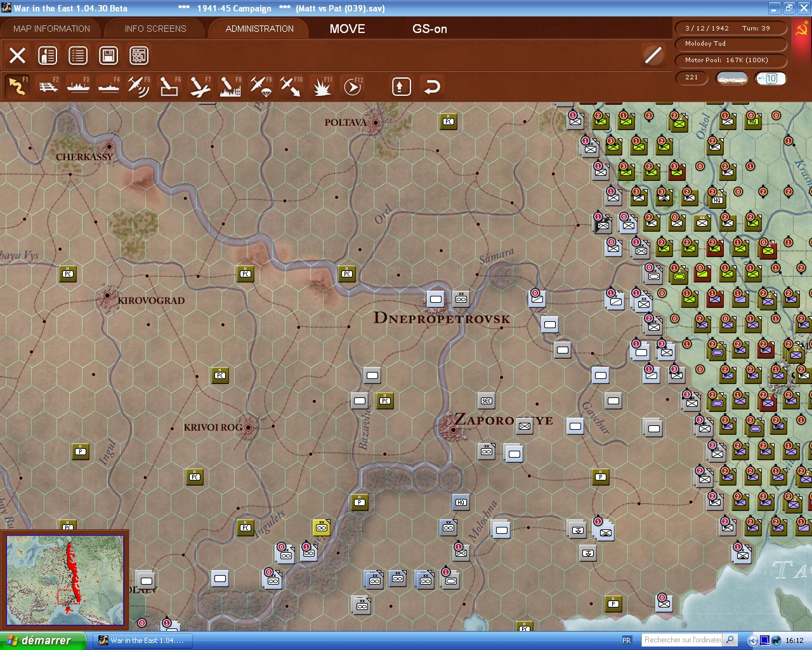Select the HQ counter by Molochna river
812x650 pixels.
(461, 502)
